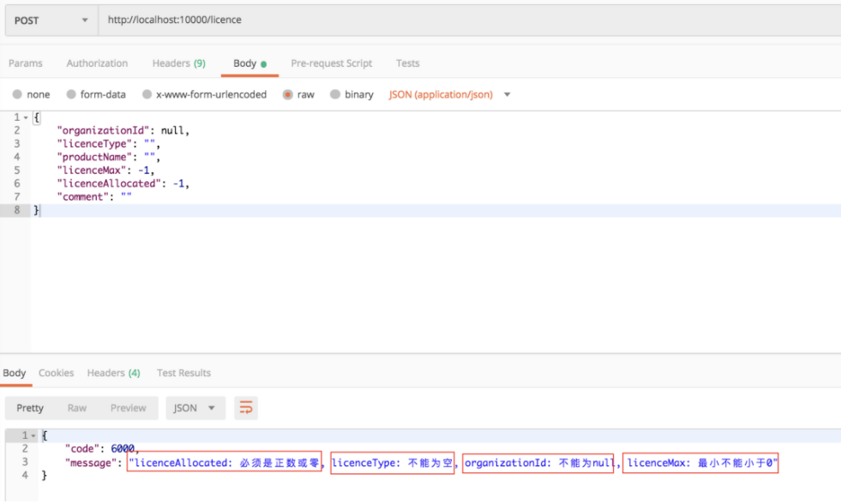
Task: Switch to Preview response view
Action: coord(128,408)
